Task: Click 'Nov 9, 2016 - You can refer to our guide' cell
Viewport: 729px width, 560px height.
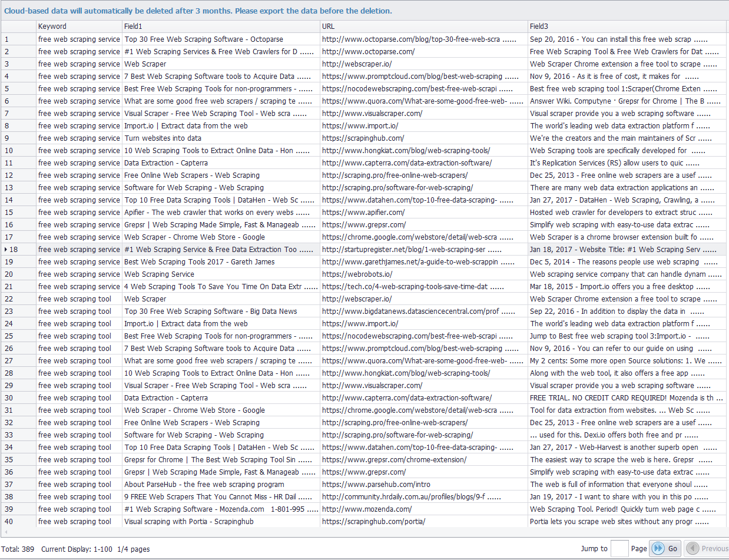Action: pos(628,349)
